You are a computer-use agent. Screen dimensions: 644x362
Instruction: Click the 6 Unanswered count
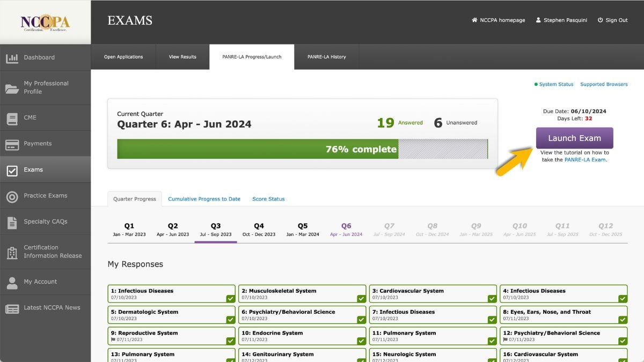[x=456, y=123]
